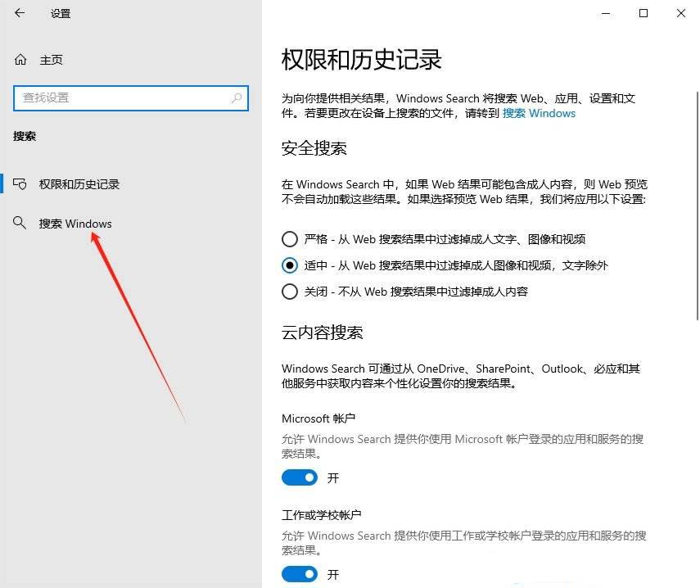Minimize the Settings window
The image size is (700, 588).
tap(606, 13)
